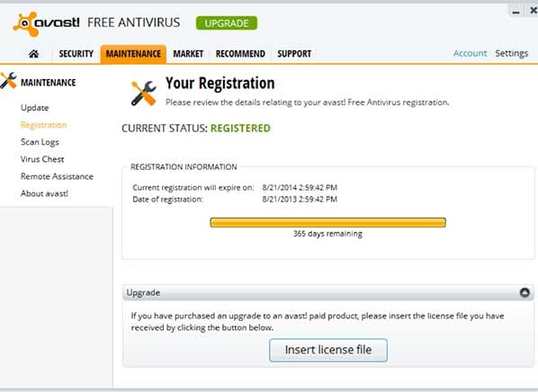
Task: Open the Account link
Action: pyautogui.click(x=470, y=53)
